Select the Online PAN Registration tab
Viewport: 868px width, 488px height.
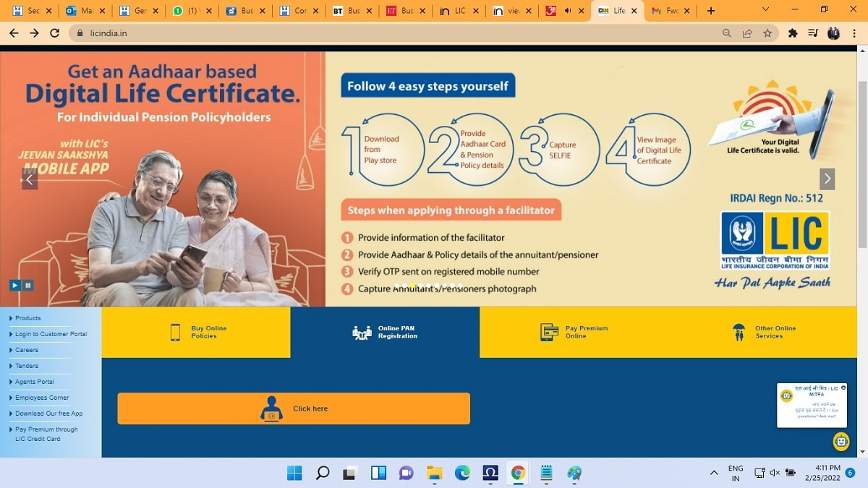[x=385, y=333]
